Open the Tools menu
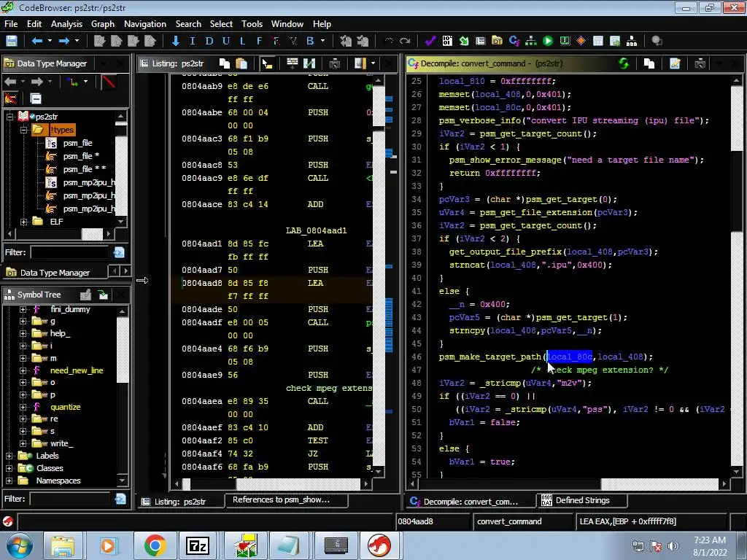The width and height of the screenshot is (747, 560). [252, 24]
